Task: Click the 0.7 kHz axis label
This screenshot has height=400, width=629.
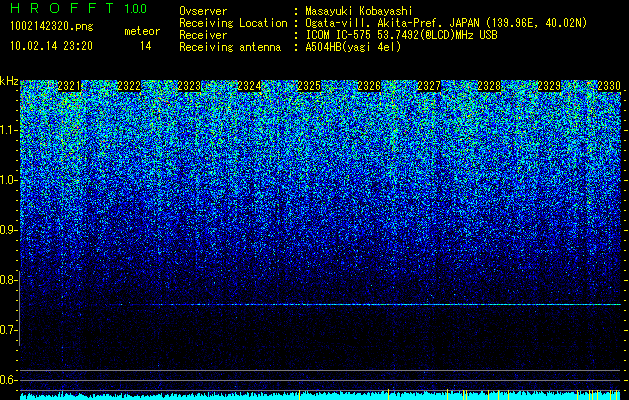Action: coord(7,330)
